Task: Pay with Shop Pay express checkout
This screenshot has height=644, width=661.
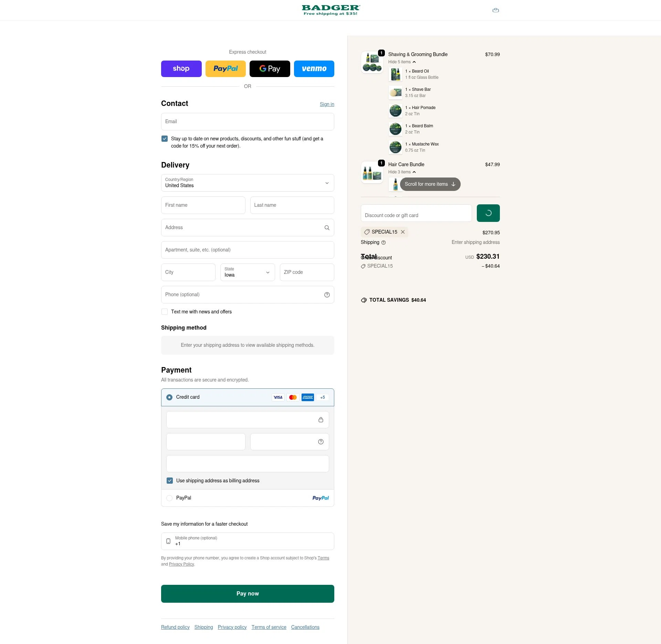Action: coord(181,68)
